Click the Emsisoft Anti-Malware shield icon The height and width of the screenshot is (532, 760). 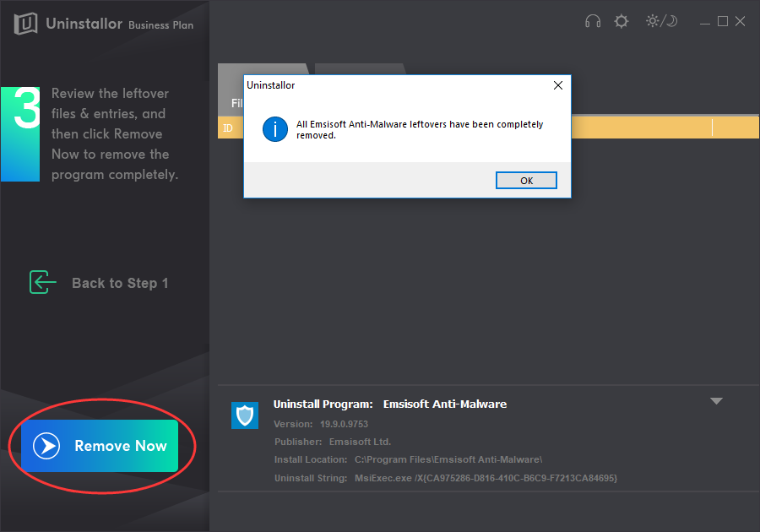pyautogui.click(x=245, y=415)
